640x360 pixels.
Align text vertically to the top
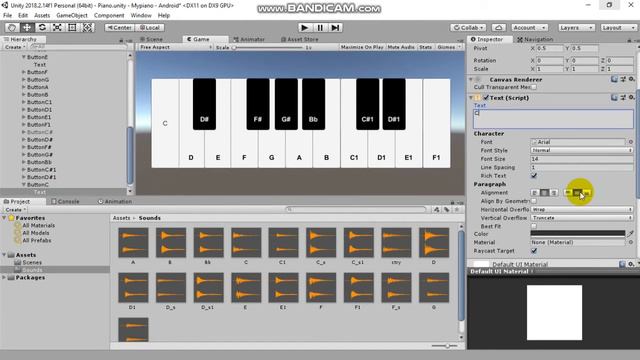[568, 193]
